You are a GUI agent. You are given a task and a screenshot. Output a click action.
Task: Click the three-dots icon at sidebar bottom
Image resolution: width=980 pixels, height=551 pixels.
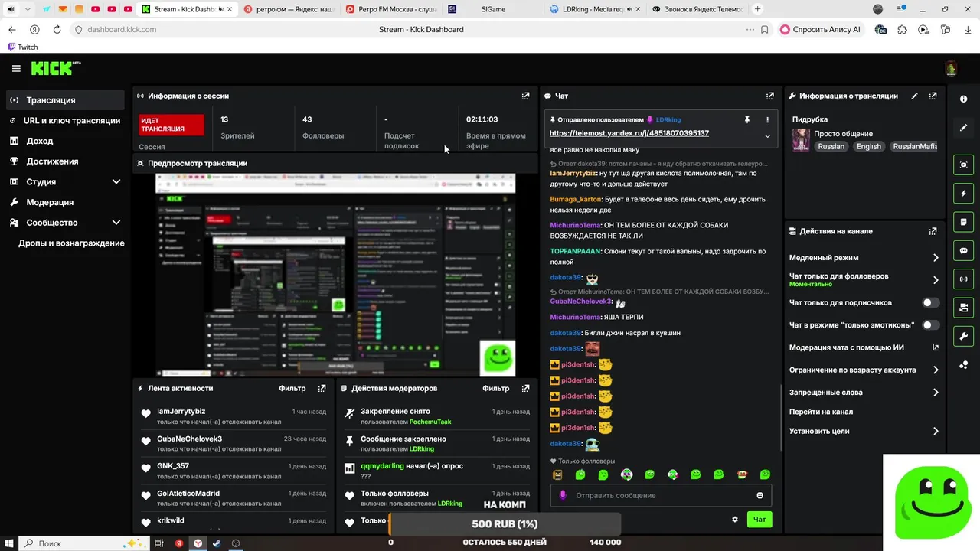point(963,365)
